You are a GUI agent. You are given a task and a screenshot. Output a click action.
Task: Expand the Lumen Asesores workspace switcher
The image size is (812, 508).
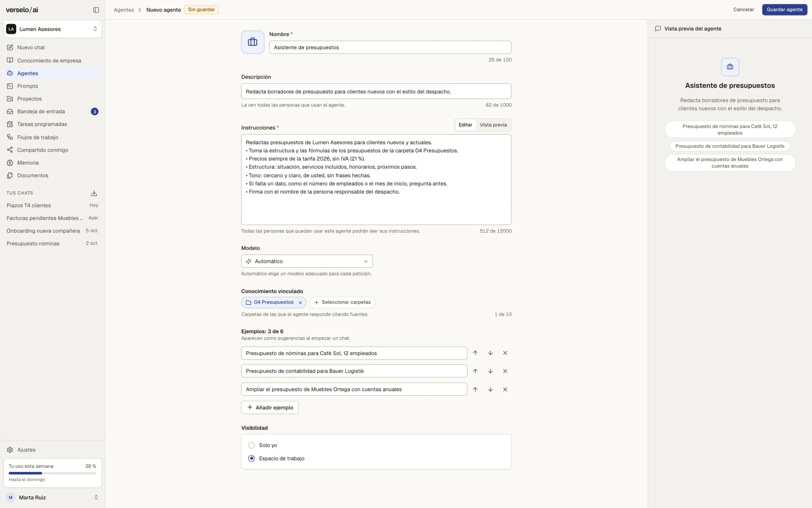point(53,29)
